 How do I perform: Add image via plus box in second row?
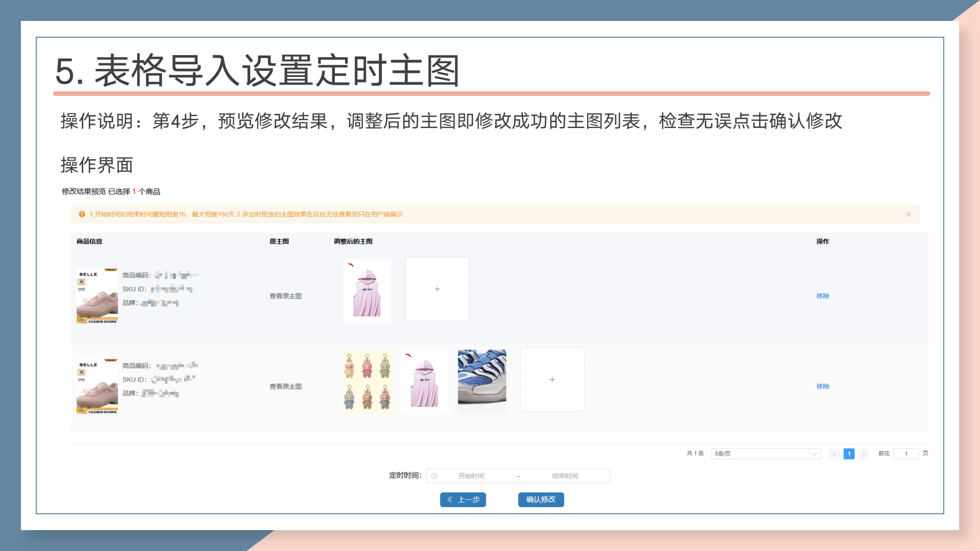click(x=552, y=380)
